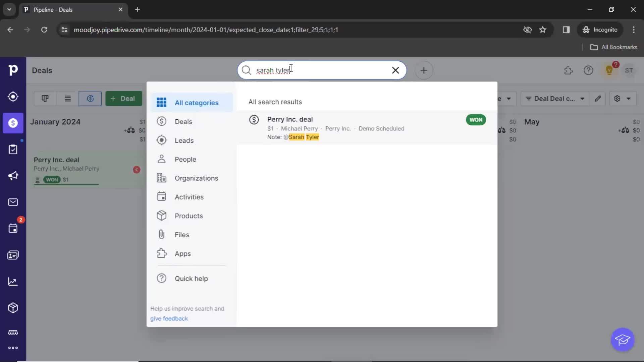Open the Contacts card icon in sidebar
The image size is (644, 362).
click(x=13, y=255)
